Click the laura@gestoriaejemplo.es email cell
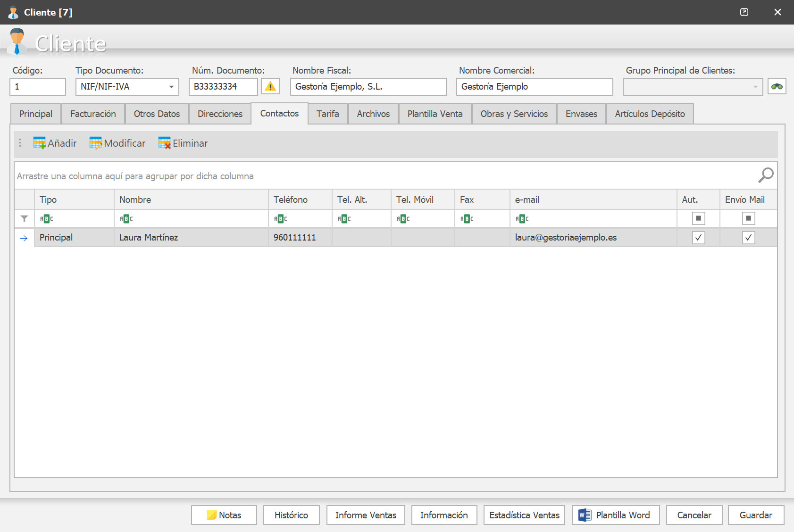This screenshot has height=532, width=794. pyautogui.click(x=593, y=238)
